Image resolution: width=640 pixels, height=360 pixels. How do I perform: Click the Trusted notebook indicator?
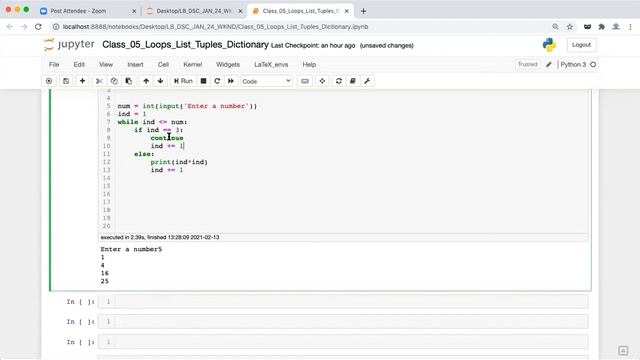tap(527, 64)
